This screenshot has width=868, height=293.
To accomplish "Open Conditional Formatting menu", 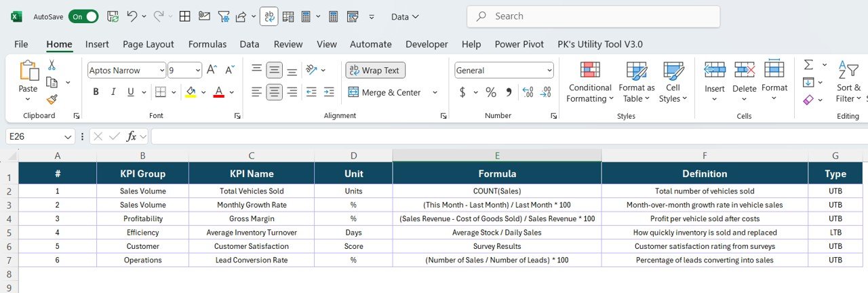I will click(589, 83).
